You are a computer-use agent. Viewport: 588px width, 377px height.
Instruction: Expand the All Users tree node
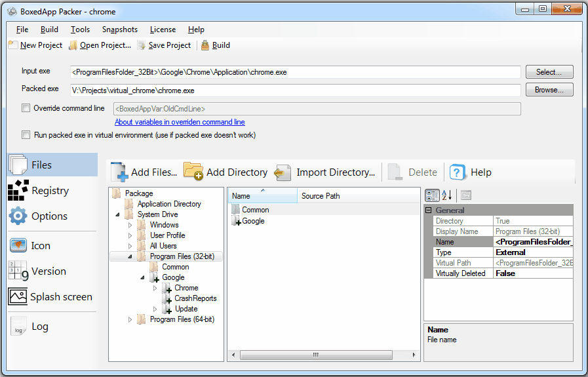130,246
